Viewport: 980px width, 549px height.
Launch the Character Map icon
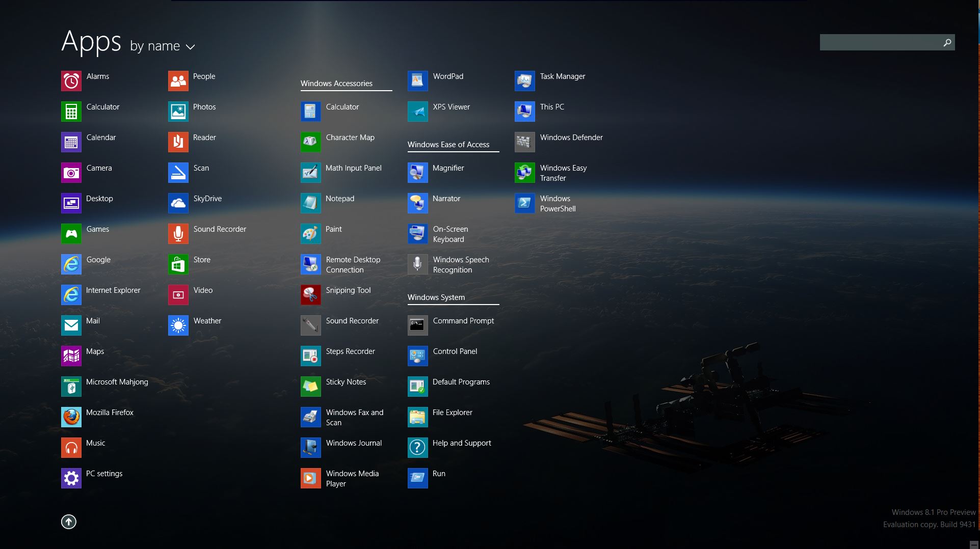coord(311,142)
